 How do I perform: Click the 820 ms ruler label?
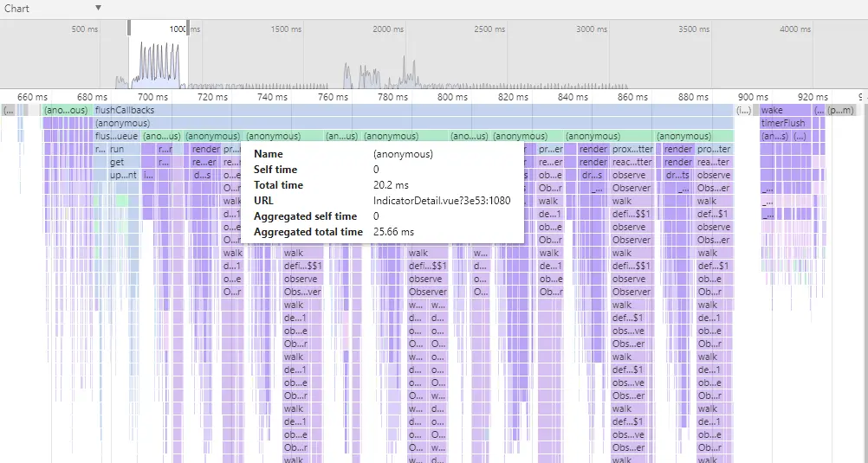pyautogui.click(x=513, y=97)
